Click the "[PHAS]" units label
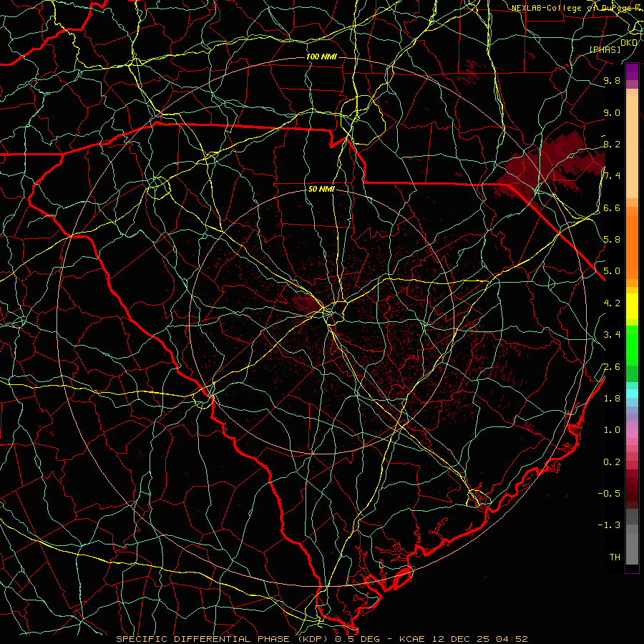The height and width of the screenshot is (644, 644). point(605,50)
